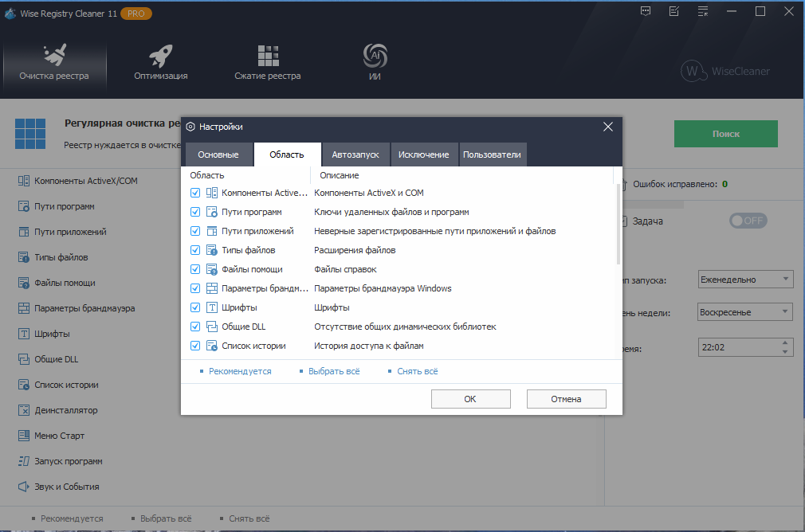
Task: Click the Область column header
Action: (207, 175)
